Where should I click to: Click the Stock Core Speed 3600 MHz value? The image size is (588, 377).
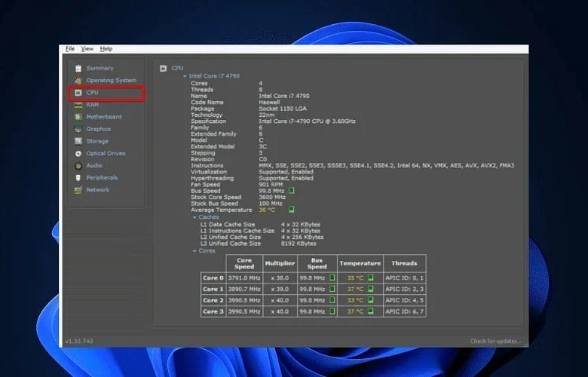(x=272, y=197)
